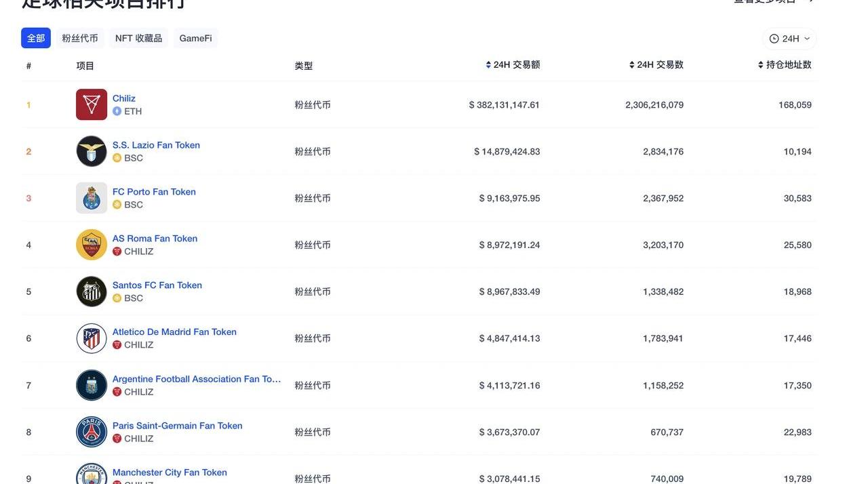Open Atletico De Madrid Fan Token link
Viewport: 868px width, 484px height.
pyautogui.click(x=174, y=332)
